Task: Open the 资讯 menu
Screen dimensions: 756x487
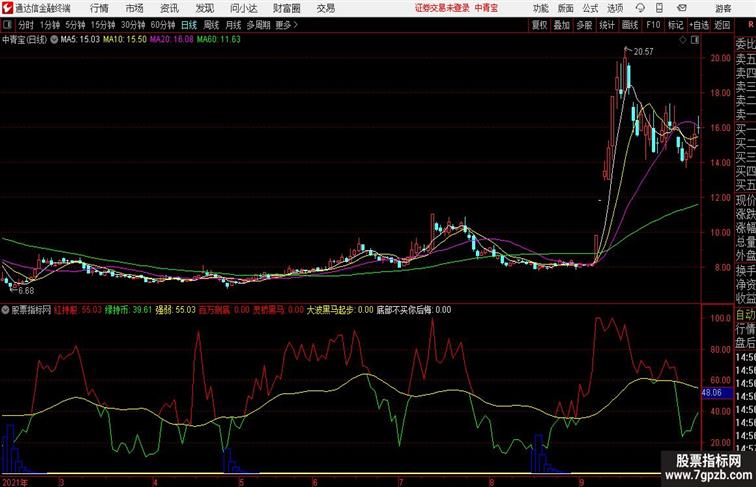Action: [169, 8]
